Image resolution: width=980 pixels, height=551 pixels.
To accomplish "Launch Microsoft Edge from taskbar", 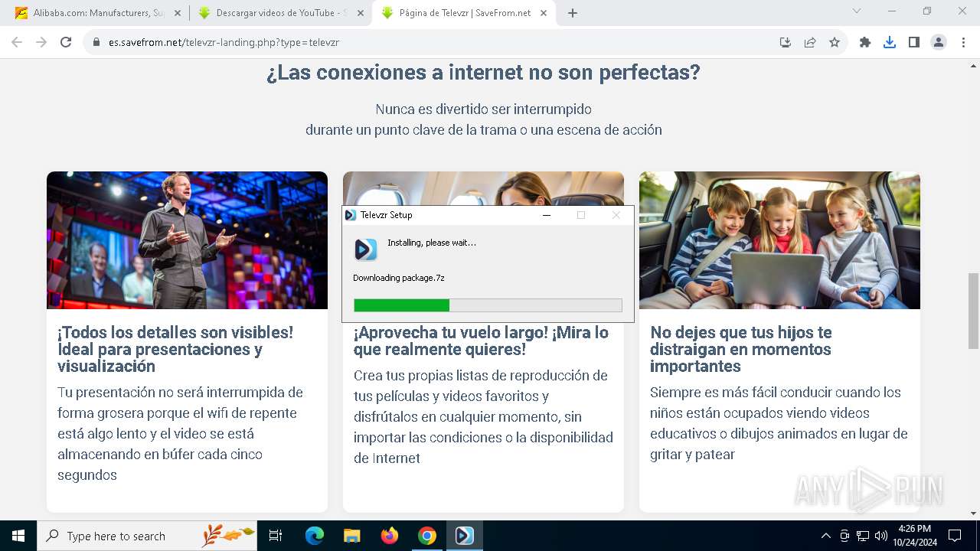I will (x=315, y=536).
